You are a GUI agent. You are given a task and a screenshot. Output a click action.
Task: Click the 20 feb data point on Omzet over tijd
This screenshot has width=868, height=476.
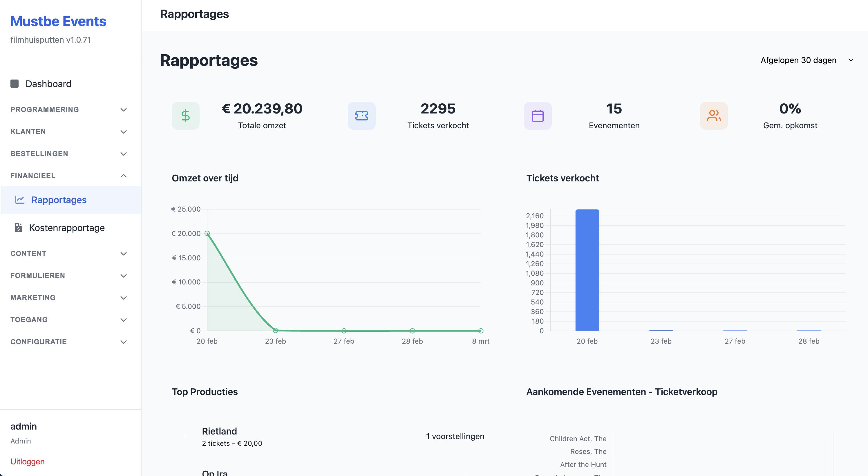207,233
